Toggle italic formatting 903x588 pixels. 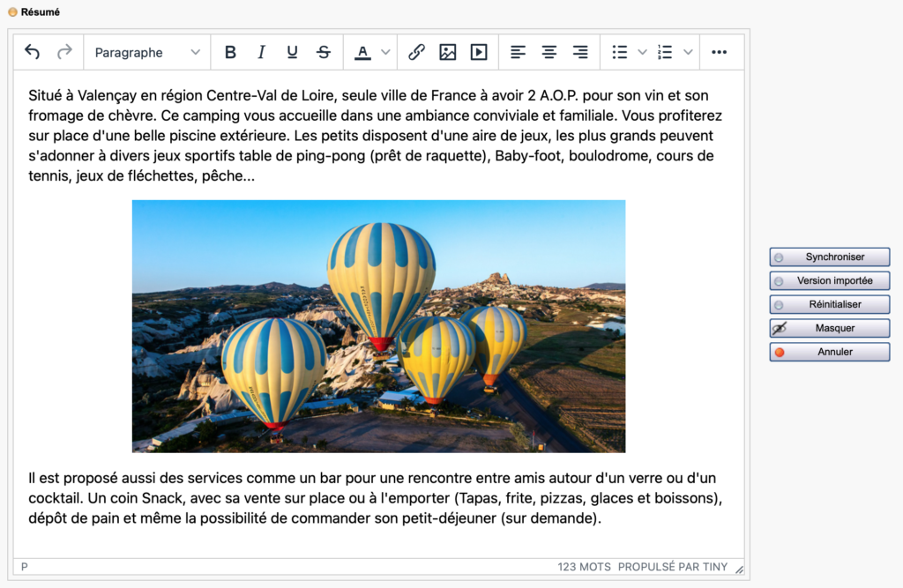point(261,52)
